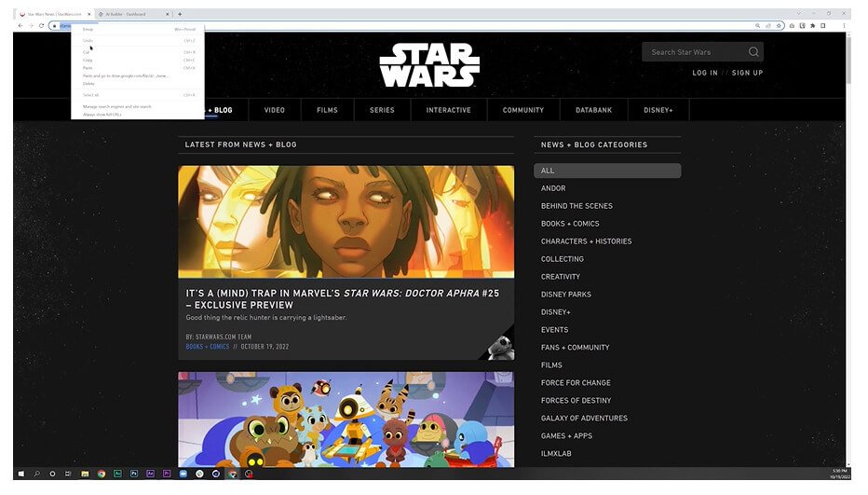Screen dimensions: 868x495
Task: Click the LOG IN link
Action: pyautogui.click(x=705, y=73)
